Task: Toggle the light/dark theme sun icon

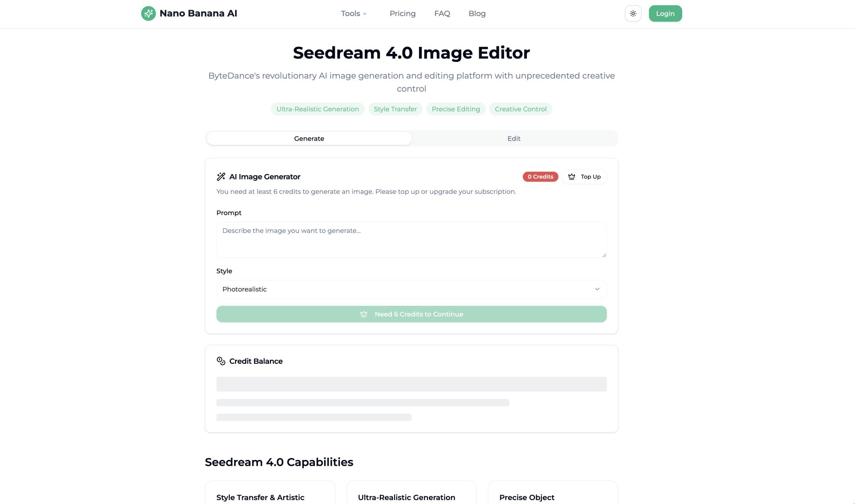Action: [x=633, y=13]
